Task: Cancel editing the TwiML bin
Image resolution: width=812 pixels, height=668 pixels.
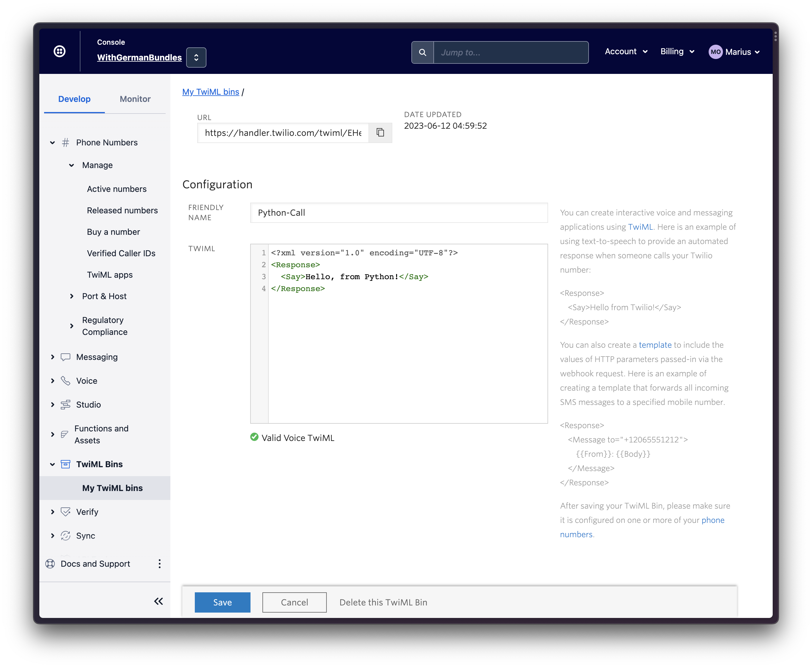Action: [x=294, y=602]
